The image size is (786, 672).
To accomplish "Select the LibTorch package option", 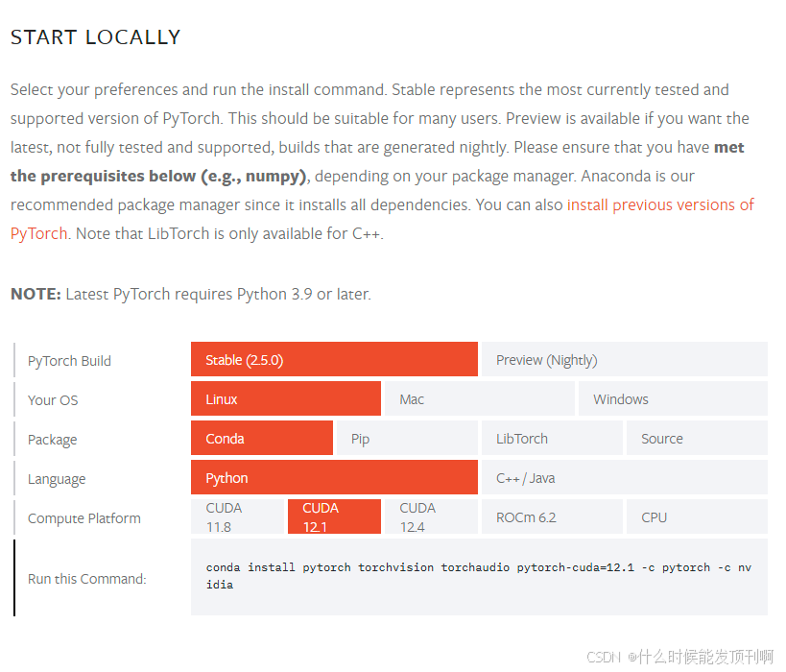I will pyautogui.click(x=552, y=439).
